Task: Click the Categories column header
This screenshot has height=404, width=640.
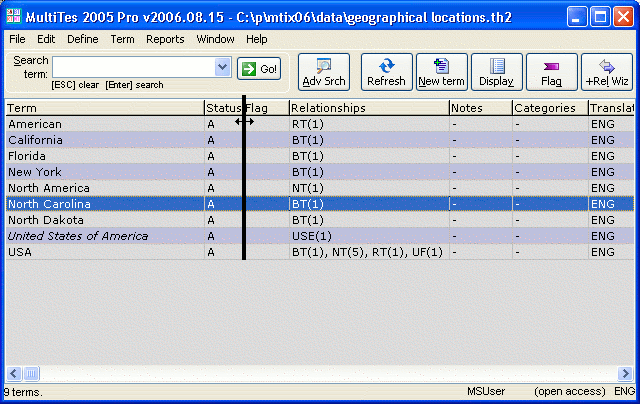Action: (x=550, y=108)
